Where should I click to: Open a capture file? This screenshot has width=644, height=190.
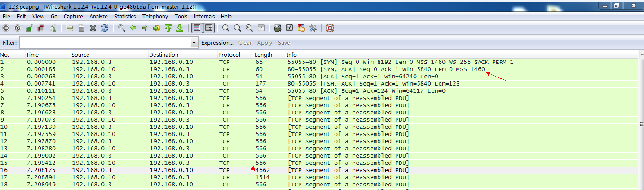70,28
